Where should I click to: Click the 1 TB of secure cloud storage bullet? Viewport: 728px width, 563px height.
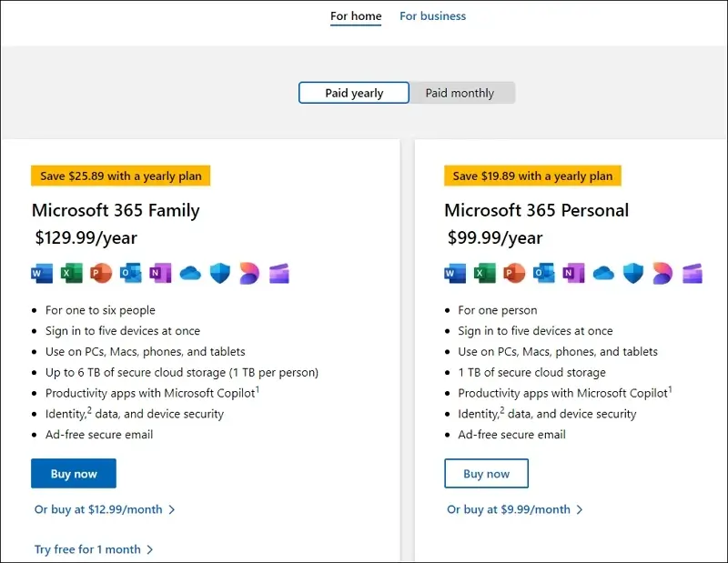531,373
